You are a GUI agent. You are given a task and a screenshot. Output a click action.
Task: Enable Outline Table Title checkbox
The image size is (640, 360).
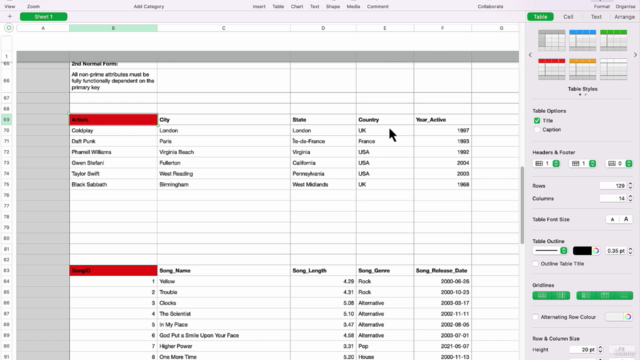[x=536, y=264]
